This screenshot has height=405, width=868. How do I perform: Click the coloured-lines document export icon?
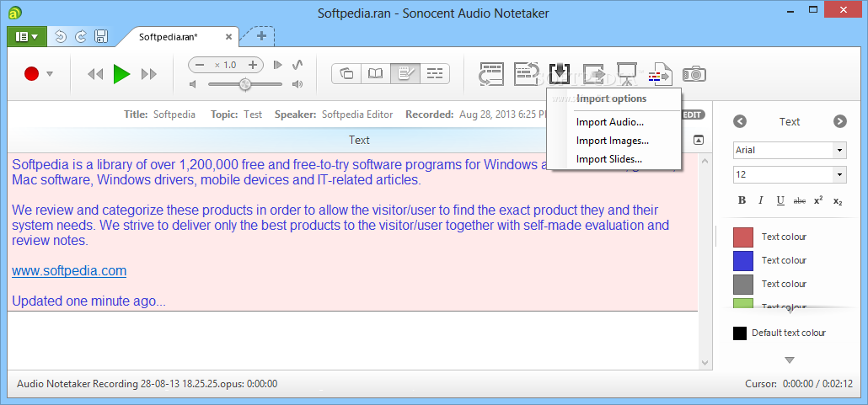click(659, 73)
